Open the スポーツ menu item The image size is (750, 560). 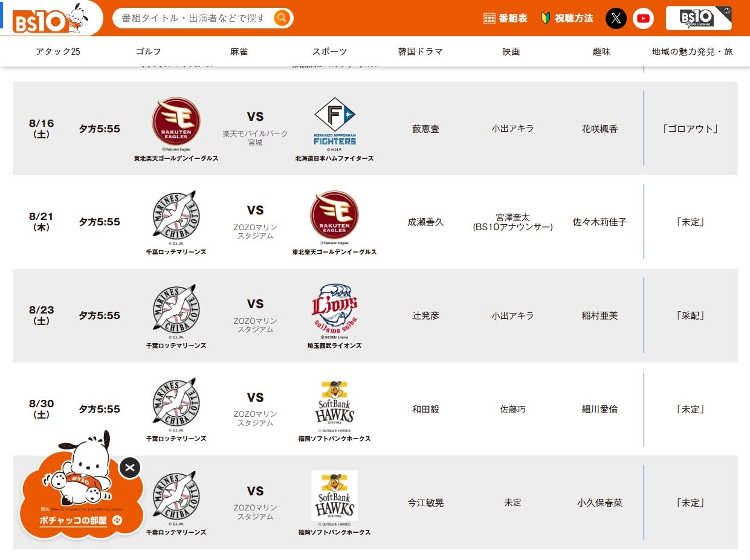pyautogui.click(x=330, y=51)
